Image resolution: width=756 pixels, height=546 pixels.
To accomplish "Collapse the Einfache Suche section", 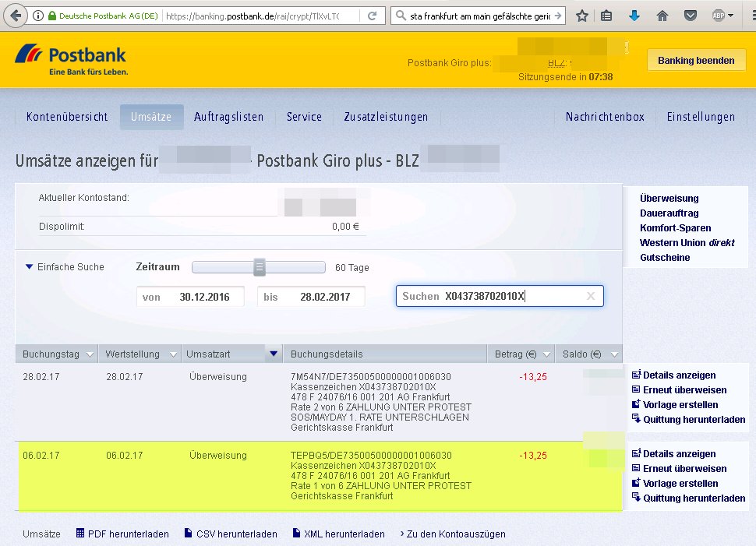I will tap(29, 266).
